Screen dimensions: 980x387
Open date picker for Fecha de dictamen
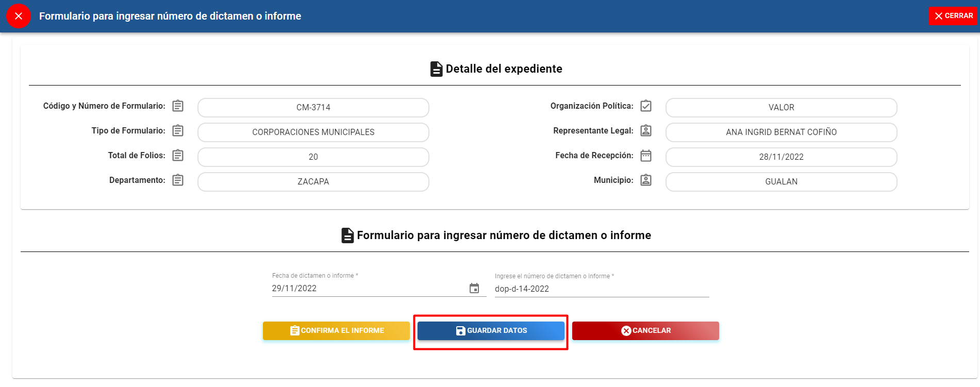pyautogui.click(x=474, y=289)
